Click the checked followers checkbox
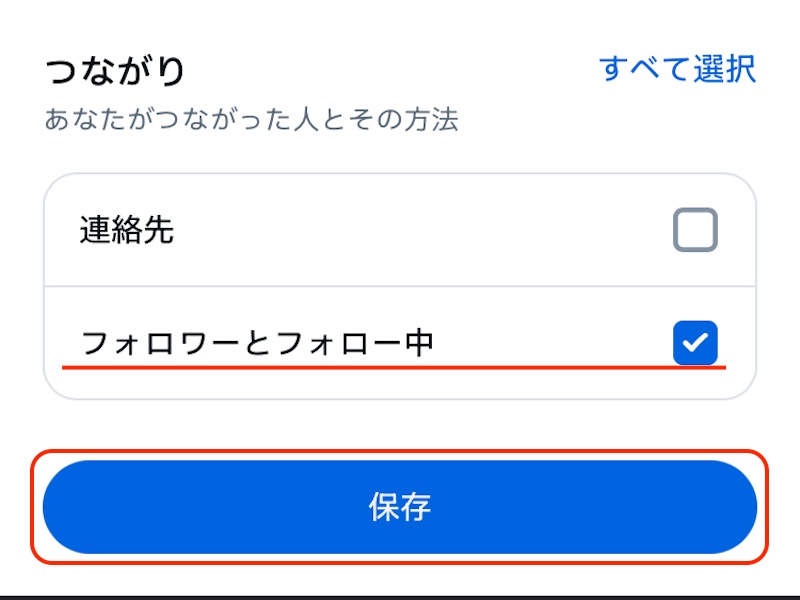Screen dimensions: 800x600 coord(695,343)
